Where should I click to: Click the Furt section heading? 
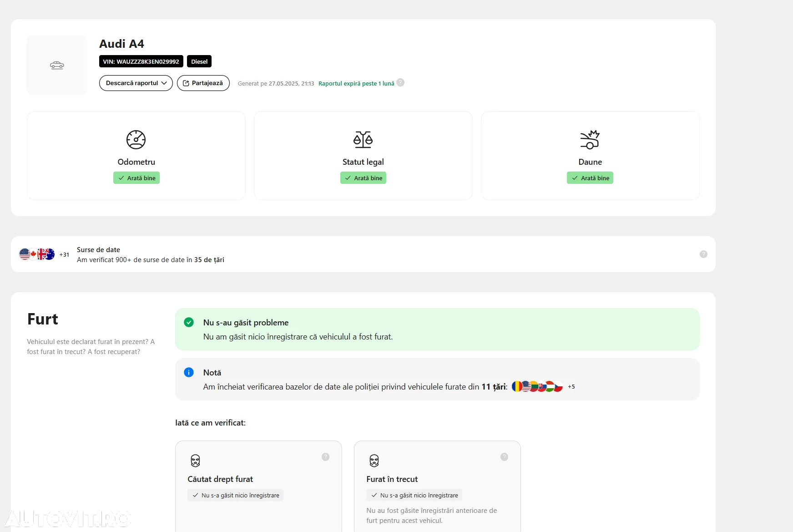coord(43,319)
